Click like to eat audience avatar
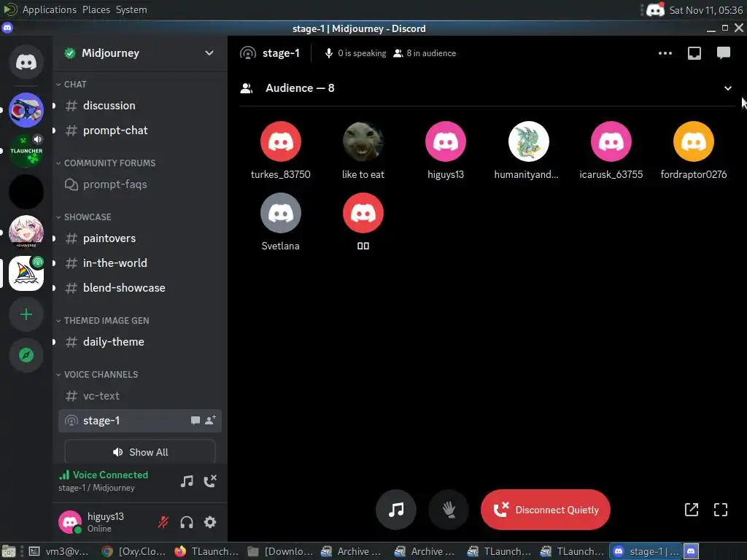The image size is (747, 560). 363,141
